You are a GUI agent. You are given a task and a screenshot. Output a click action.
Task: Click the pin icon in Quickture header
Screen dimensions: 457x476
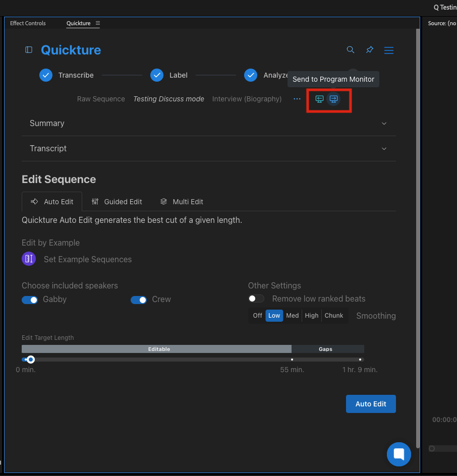point(370,50)
